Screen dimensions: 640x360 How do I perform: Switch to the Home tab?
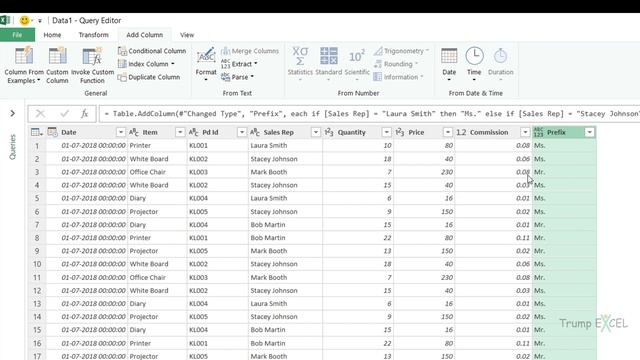click(x=52, y=35)
